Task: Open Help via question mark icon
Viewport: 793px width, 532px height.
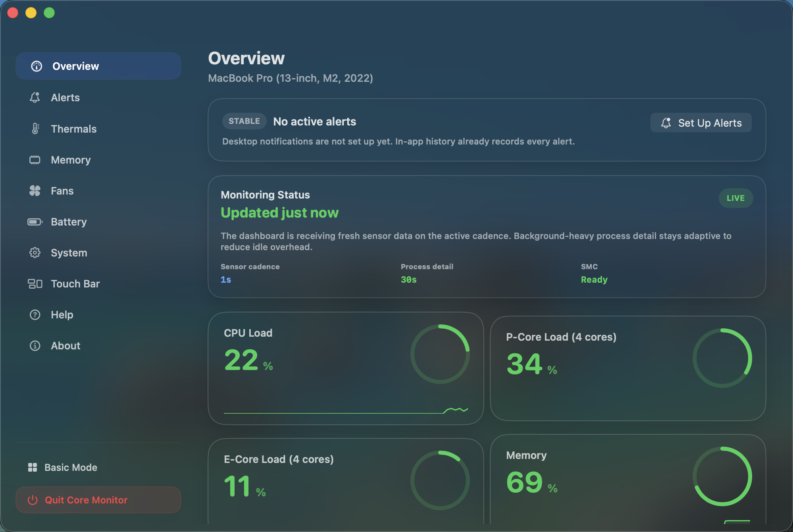Action: coord(35,314)
